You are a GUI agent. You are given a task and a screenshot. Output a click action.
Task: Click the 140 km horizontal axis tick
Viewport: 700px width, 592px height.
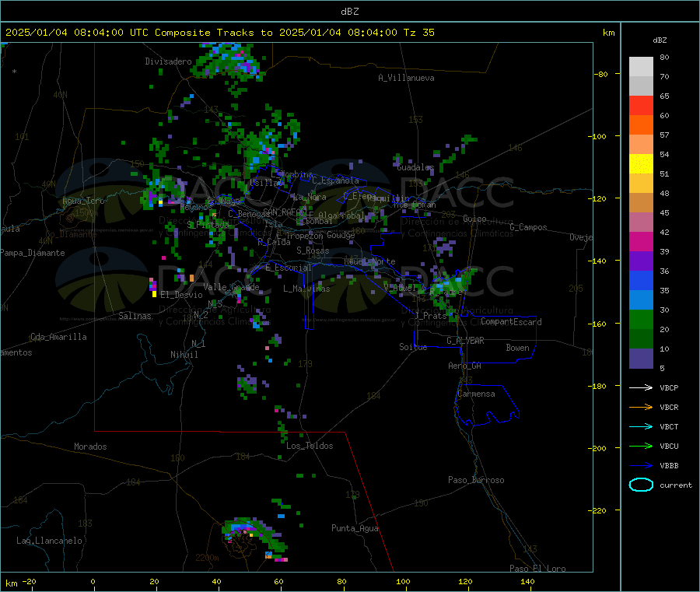tap(527, 581)
